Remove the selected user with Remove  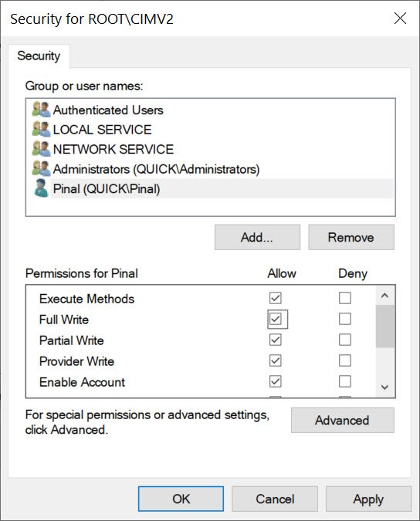point(351,237)
